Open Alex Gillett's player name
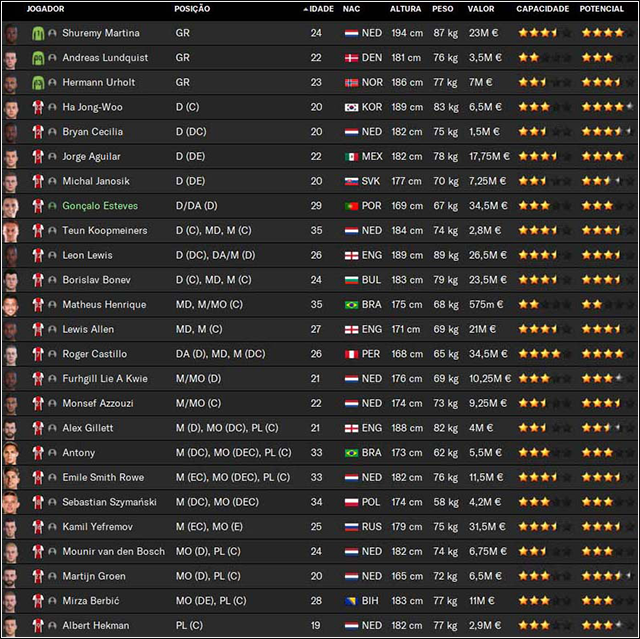The height and width of the screenshot is (639, 640). click(88, 428)
